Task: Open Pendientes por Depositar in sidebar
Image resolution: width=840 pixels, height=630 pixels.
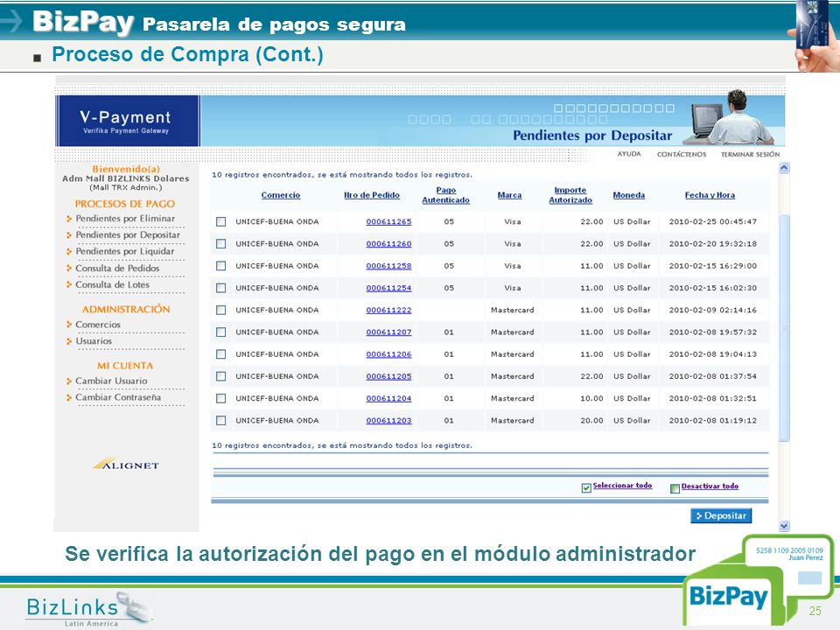Action: point(128,235)
